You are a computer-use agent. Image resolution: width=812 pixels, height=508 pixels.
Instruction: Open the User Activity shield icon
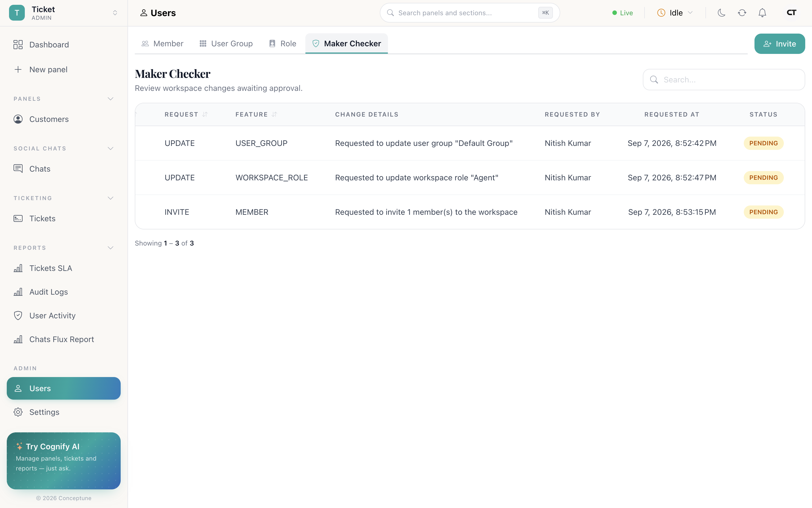(x=18, y=316)
